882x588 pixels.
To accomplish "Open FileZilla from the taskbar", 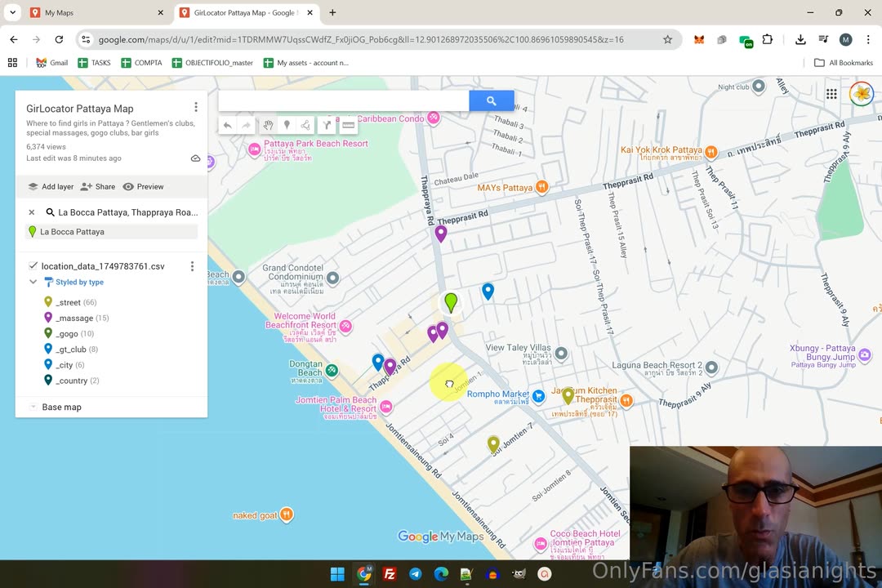I will pos(390,574).
